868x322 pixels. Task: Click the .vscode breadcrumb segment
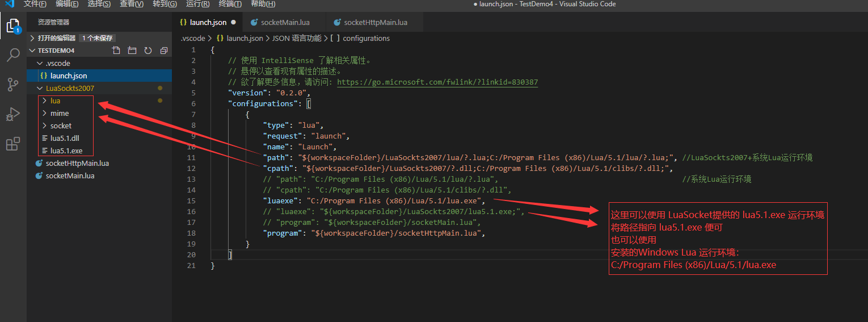coord(193,38)
